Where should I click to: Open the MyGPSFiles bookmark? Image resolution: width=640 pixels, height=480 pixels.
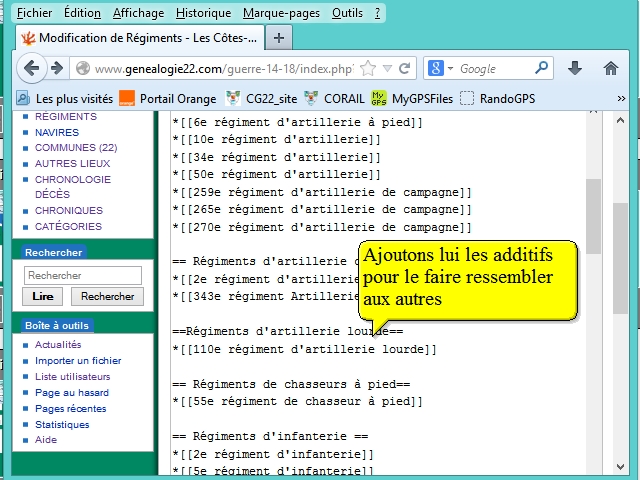[412, 99]
